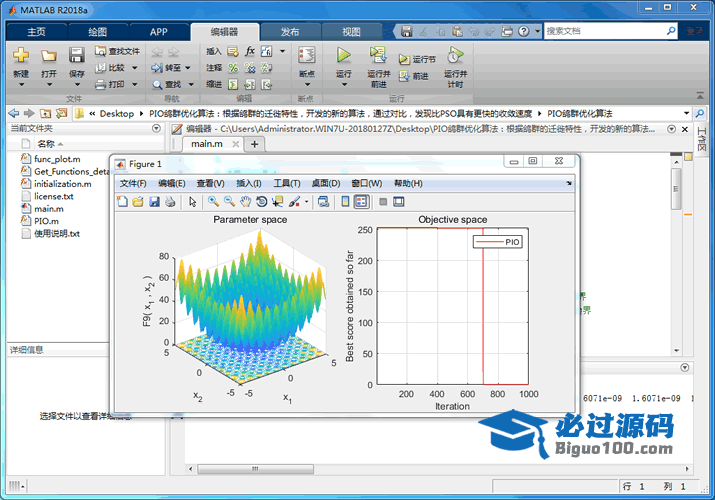
Task: Open the brush color dropdown in Figure 1
Action: point(306,201)
